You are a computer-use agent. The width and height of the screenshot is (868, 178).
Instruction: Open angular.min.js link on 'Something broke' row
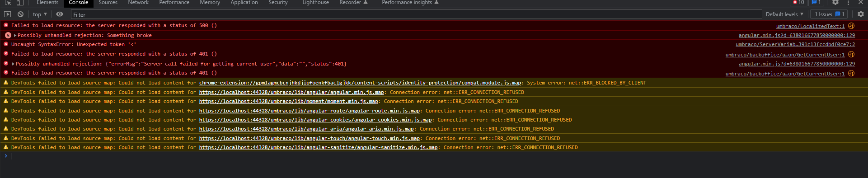point(797,35)
